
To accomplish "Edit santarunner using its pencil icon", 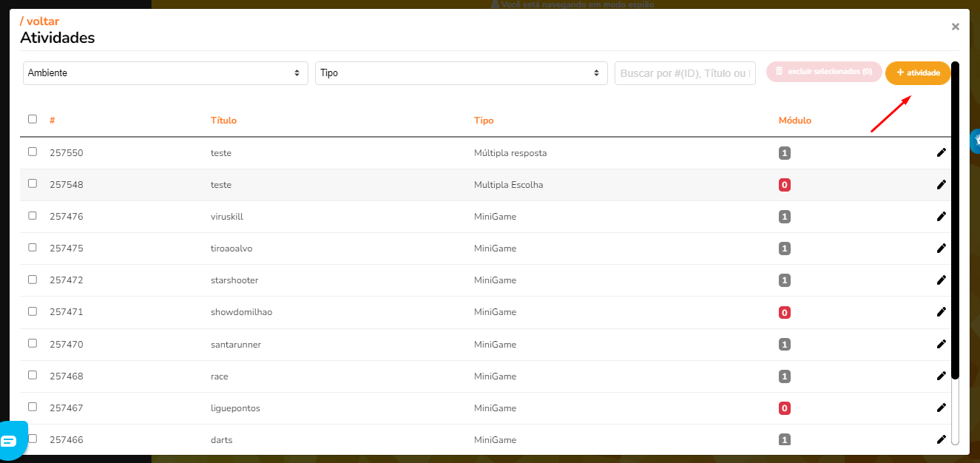I will point(941,343).
